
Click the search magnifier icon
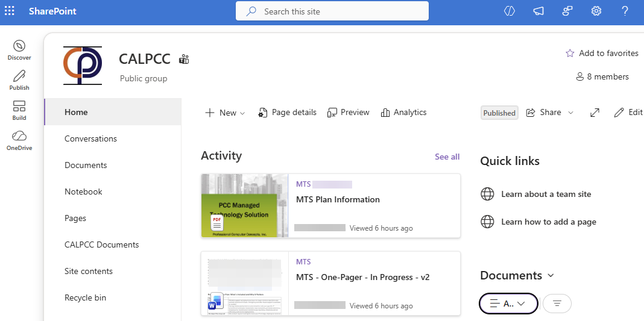[250, 11]
